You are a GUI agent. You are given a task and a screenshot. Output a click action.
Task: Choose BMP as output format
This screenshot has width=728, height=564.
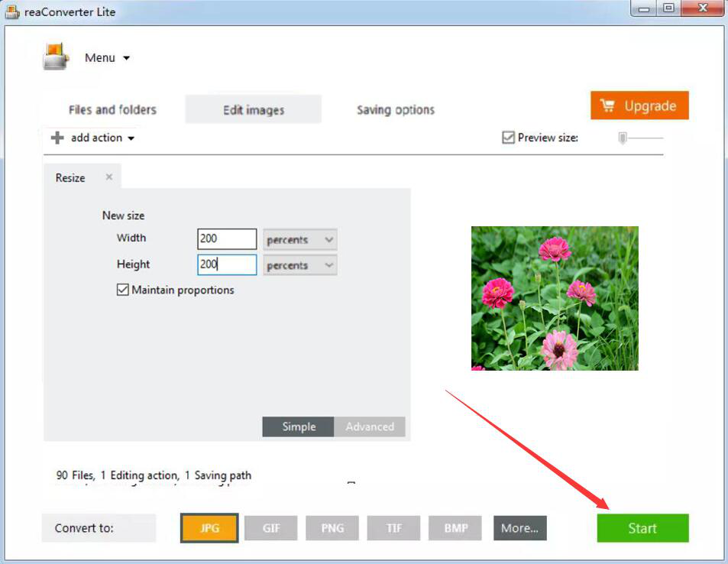pos(455,528)
